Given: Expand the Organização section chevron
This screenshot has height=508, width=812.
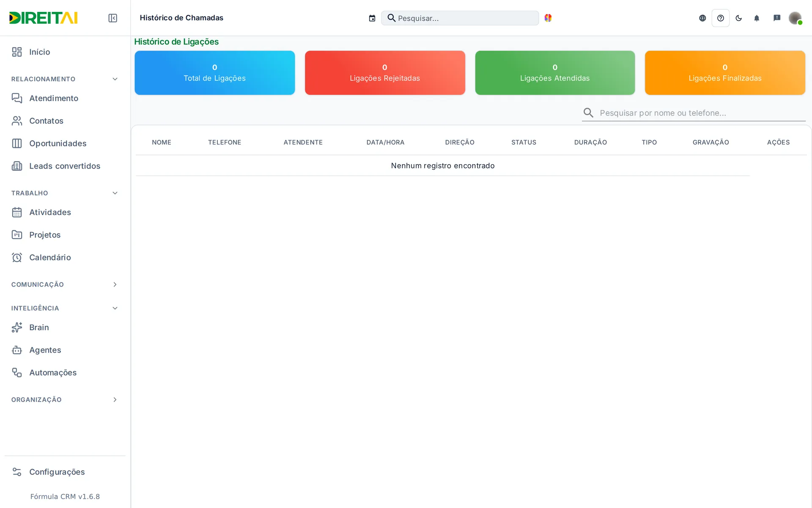Looking at the screenshot, I should (115, 400).
